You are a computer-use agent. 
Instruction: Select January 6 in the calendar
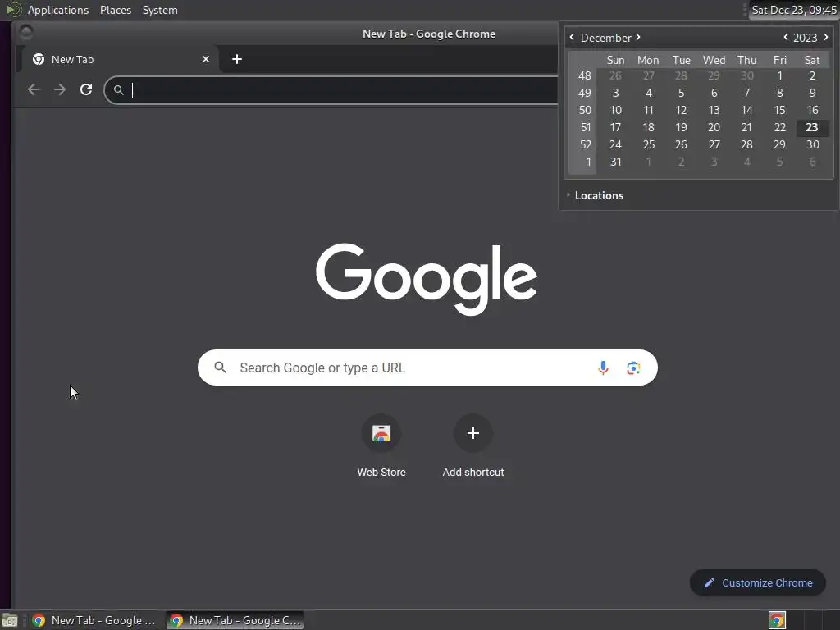click(812, 162)
